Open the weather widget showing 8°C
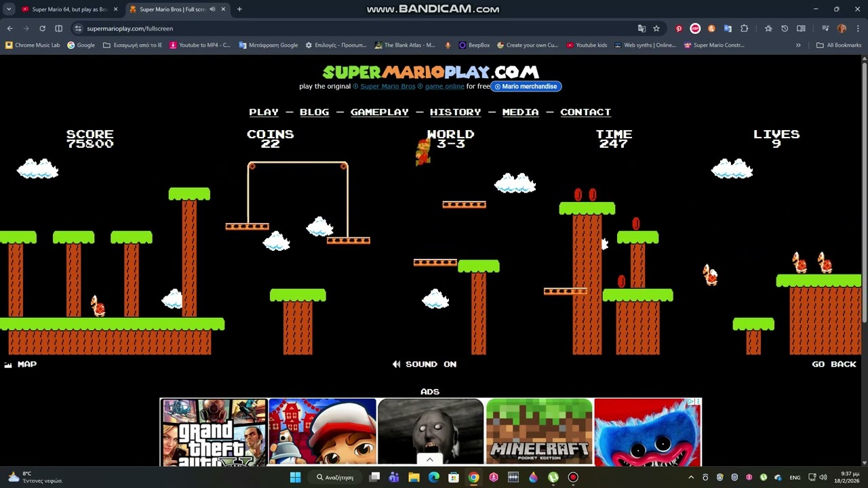The width and height of the screenshot is (868, 488). (x=34, y=477)
